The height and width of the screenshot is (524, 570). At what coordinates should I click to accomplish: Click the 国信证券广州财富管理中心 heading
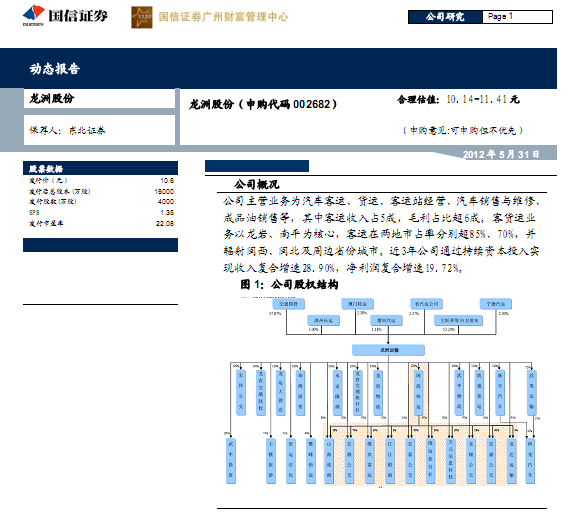223,17
